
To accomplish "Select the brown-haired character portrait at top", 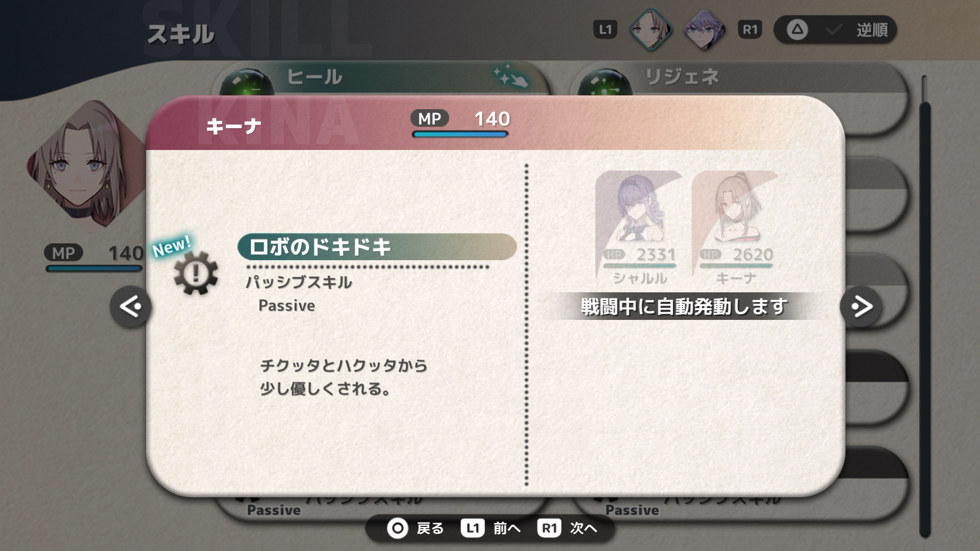I will pos(651,30).
